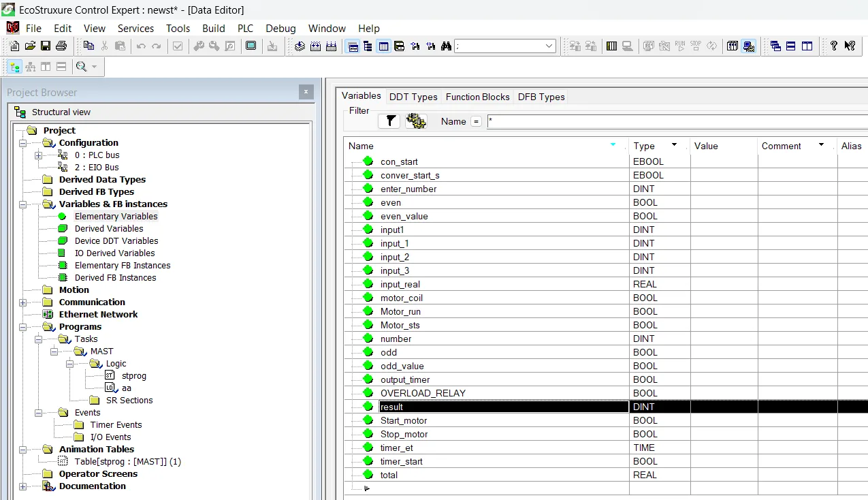Click the help question mark icon
The width and height of the screenshot is (868, 500).
coord(834,46)
